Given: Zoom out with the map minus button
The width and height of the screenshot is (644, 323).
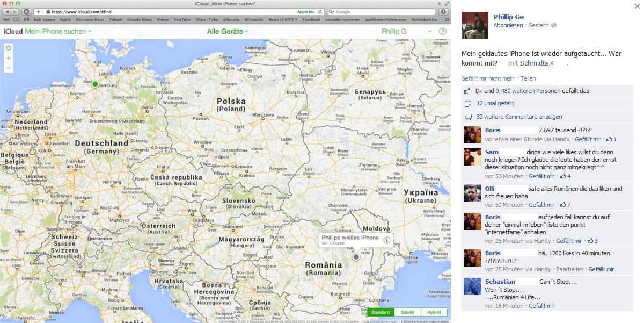Looking at the screenshot, I should pyautogui.click(x=9, y=68).
